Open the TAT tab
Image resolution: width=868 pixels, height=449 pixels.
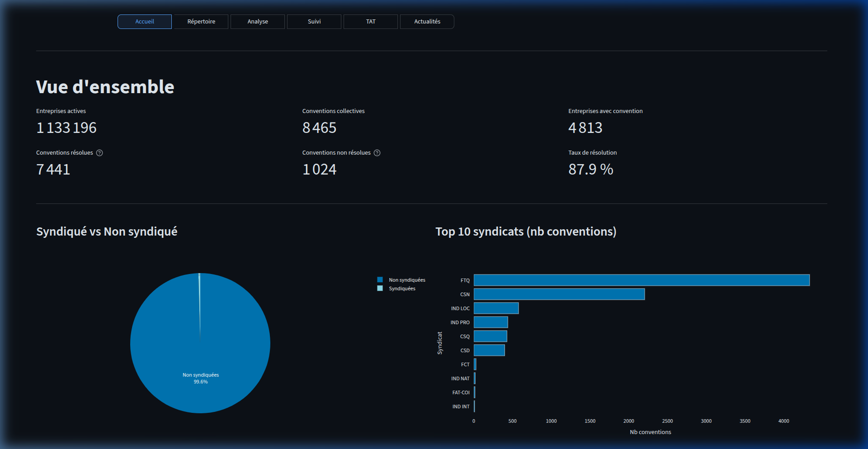371,22
